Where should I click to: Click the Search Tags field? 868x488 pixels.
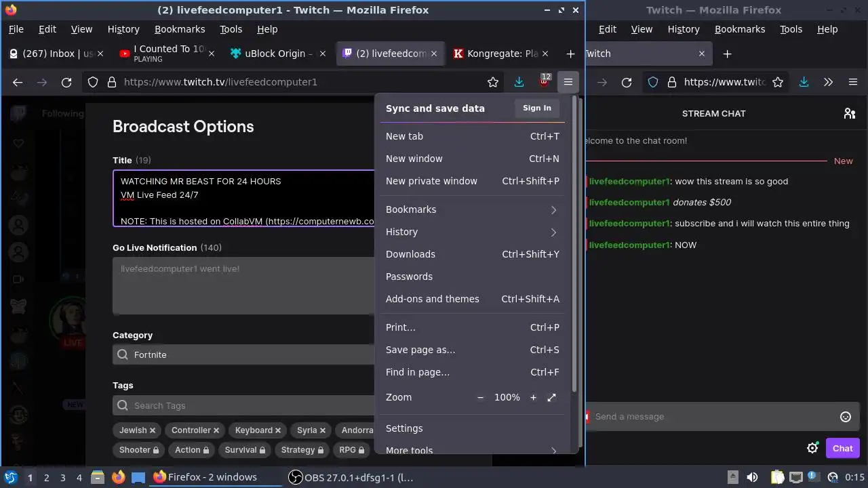244,405
